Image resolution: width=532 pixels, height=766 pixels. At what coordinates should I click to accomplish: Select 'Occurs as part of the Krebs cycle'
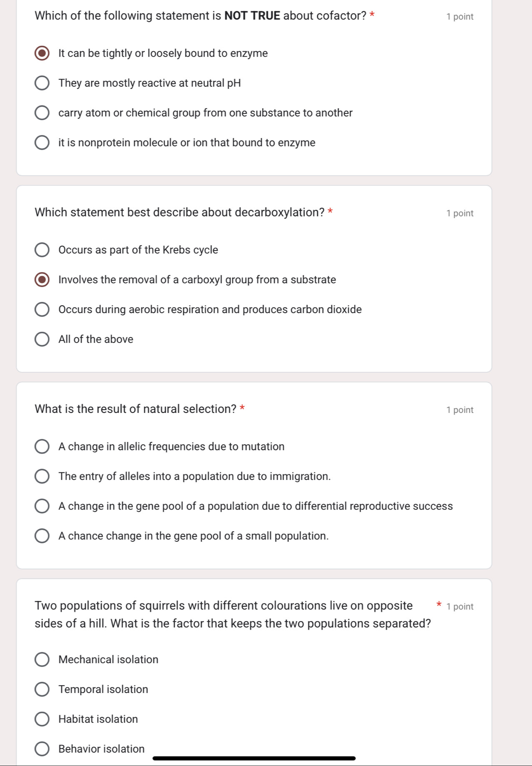tap(42, 250)
